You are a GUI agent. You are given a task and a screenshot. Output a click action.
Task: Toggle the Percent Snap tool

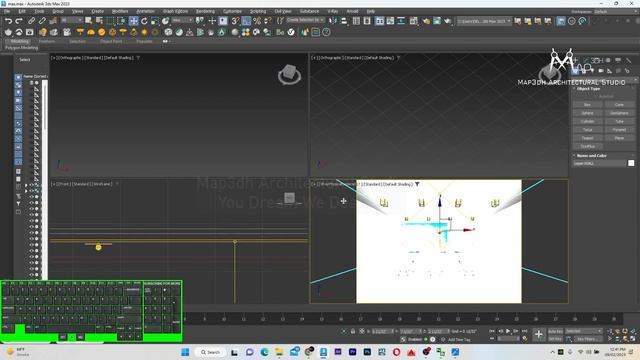[257, 21]
